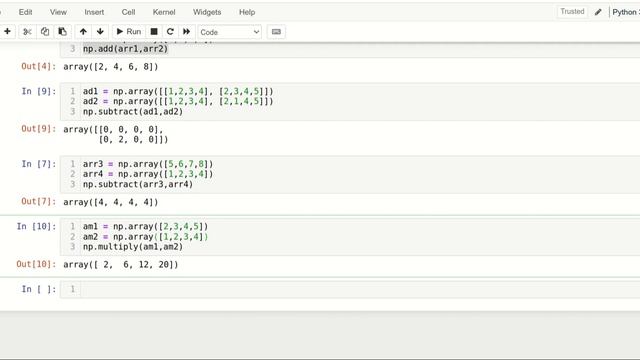
Task: Click the Out[7] output prompt
Action: point(38,201)
